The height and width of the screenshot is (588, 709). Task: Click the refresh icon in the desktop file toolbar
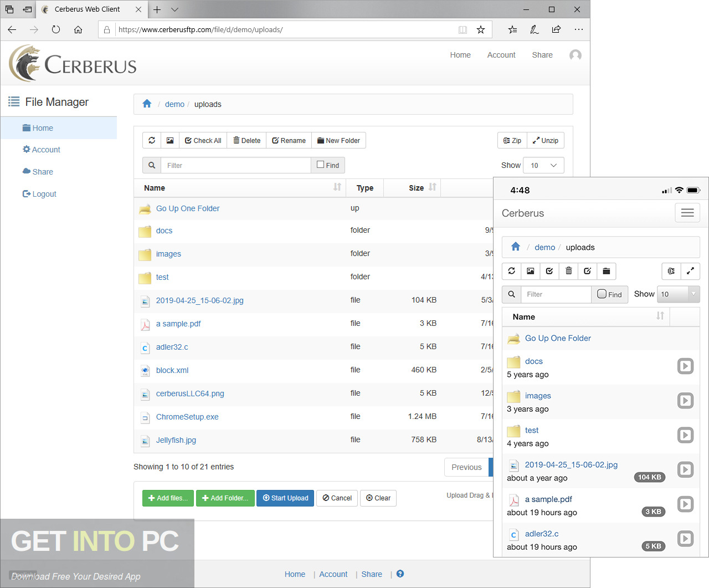[x=152, y=140]
